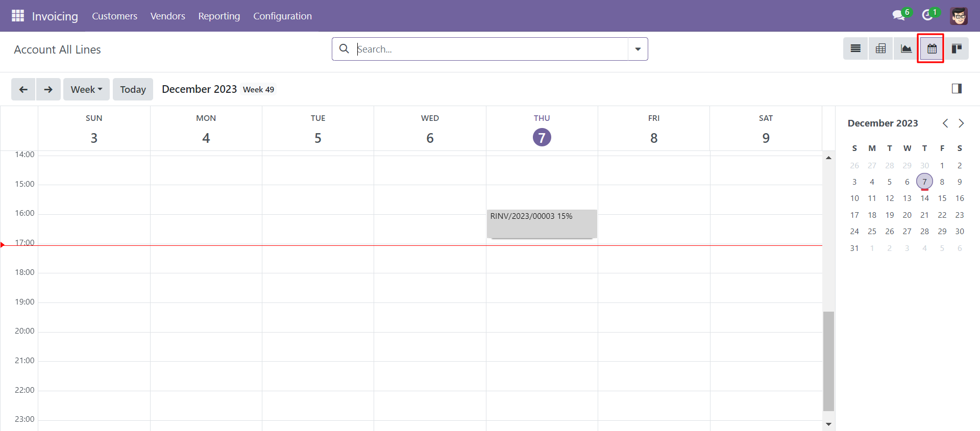
Task: Select Friday 8 column header
Action: tap(654, 129)
